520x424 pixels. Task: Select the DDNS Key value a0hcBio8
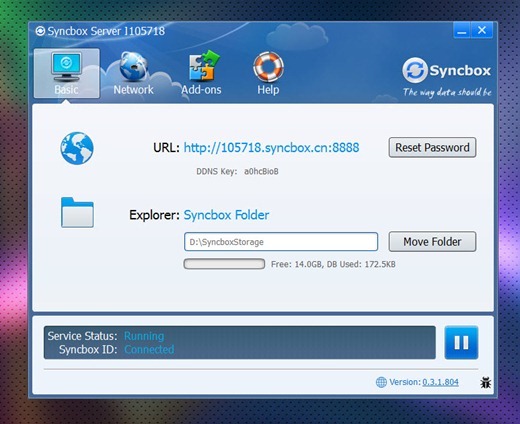point(261,171)
